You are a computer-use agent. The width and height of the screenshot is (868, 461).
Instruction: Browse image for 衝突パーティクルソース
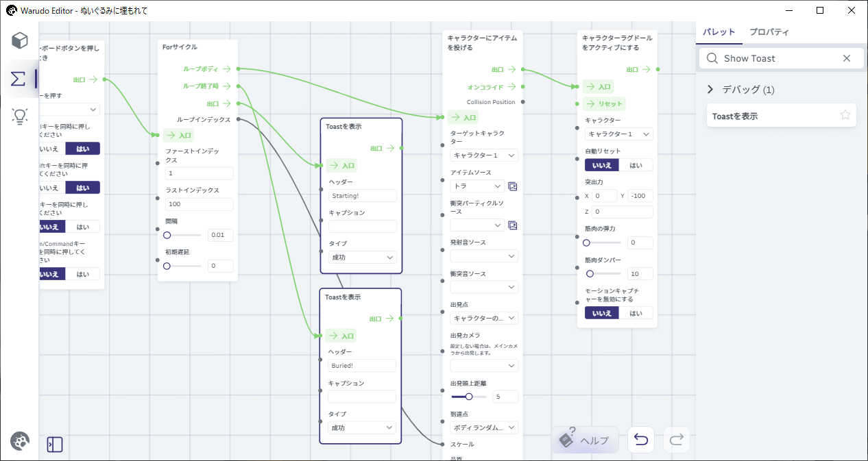(x=512, y=225)
